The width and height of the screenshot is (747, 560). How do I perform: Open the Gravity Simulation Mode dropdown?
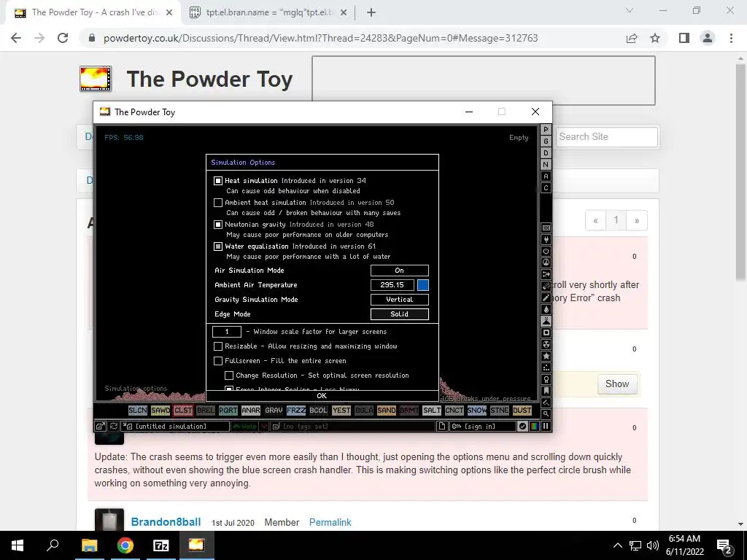pos(400,300)
